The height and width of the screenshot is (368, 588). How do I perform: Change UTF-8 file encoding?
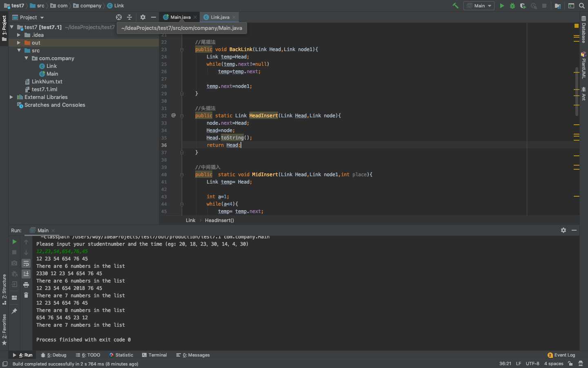pyautogui.click(x=532, y=364)
